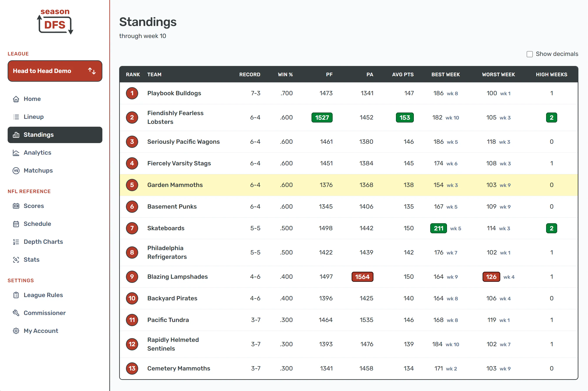The image size is (588, 391).
Task: Click the red 126 worst week badge
Action: coord(491,277)
